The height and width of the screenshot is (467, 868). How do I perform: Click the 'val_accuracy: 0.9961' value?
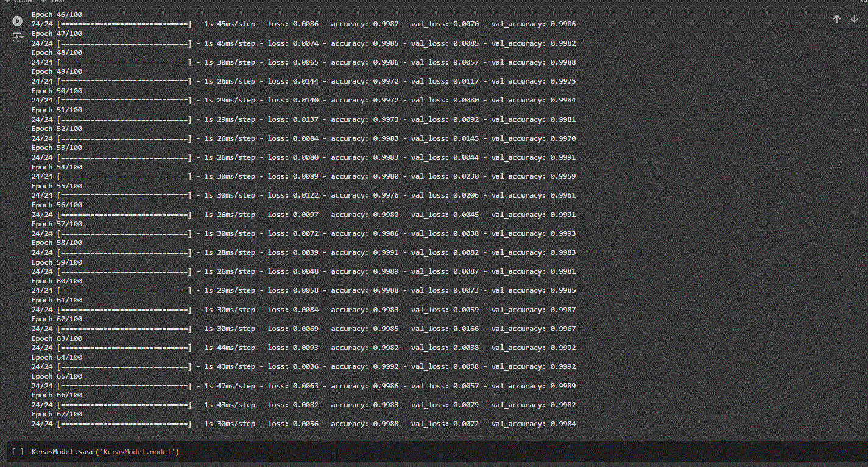pos(534,195)
